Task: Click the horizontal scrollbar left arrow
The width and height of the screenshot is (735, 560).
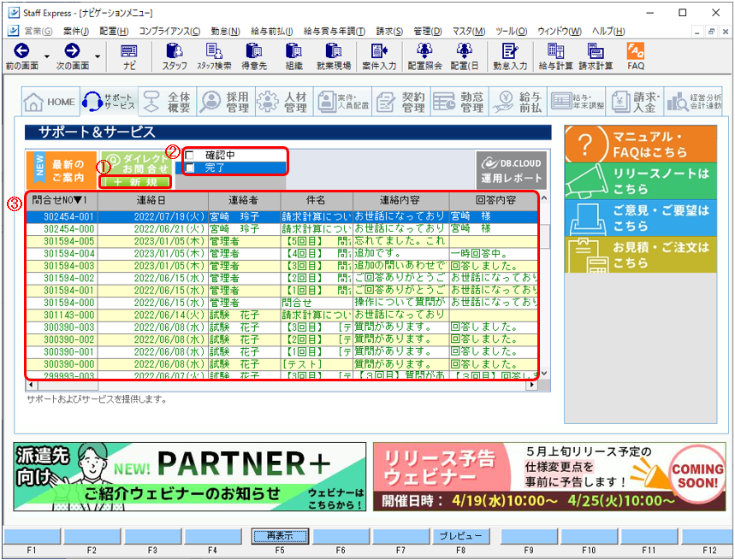Action: coord(31,385)
